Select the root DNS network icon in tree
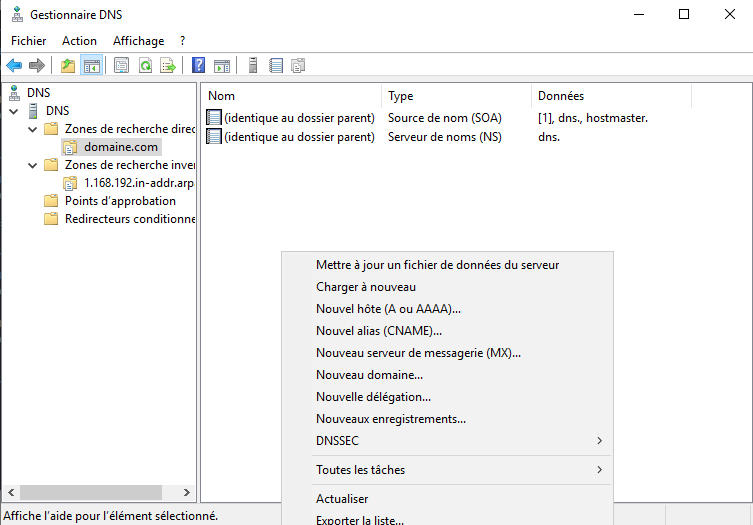Screen dimensions: 753x525 tap(14, 93)
